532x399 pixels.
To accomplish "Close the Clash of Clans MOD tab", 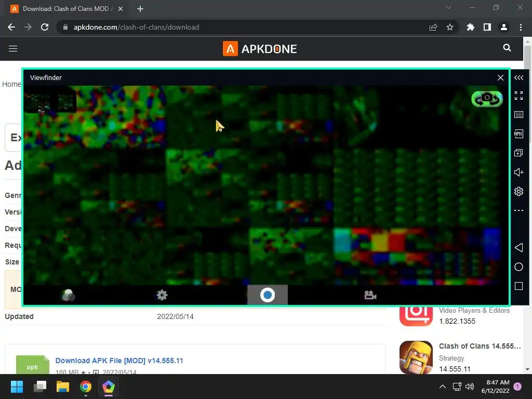I will point(121,9).
